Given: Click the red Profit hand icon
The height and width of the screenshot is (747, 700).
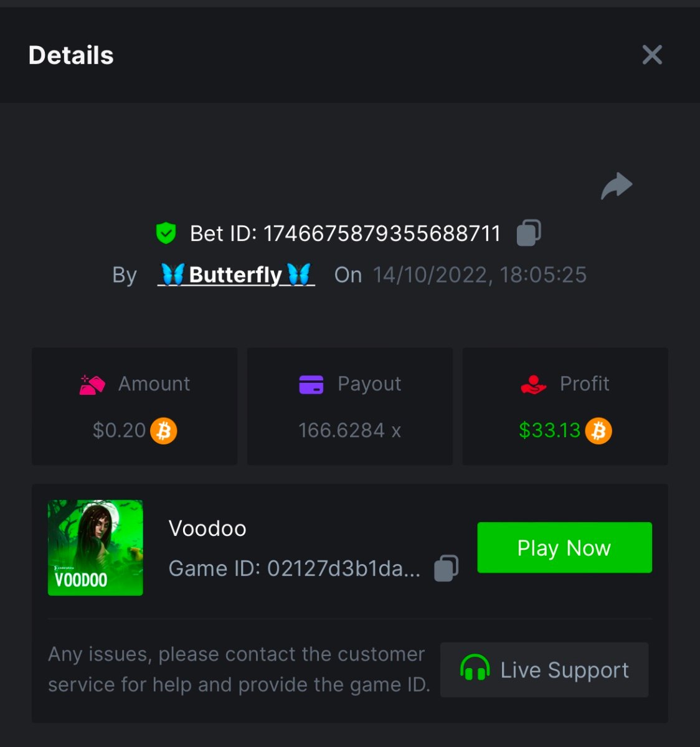Looking at the screenshot, I should 533,384.
